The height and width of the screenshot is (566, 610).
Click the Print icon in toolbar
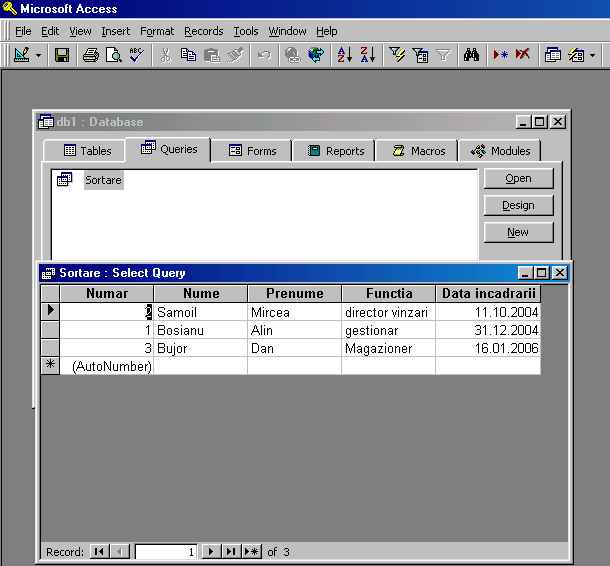click(x=91, y=56)
